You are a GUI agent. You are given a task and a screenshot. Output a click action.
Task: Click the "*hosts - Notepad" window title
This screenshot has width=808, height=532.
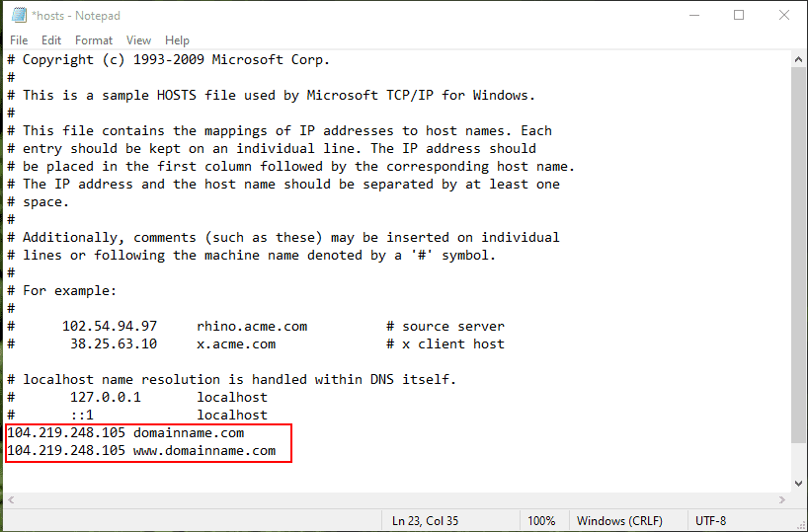(x=76, y=15)
